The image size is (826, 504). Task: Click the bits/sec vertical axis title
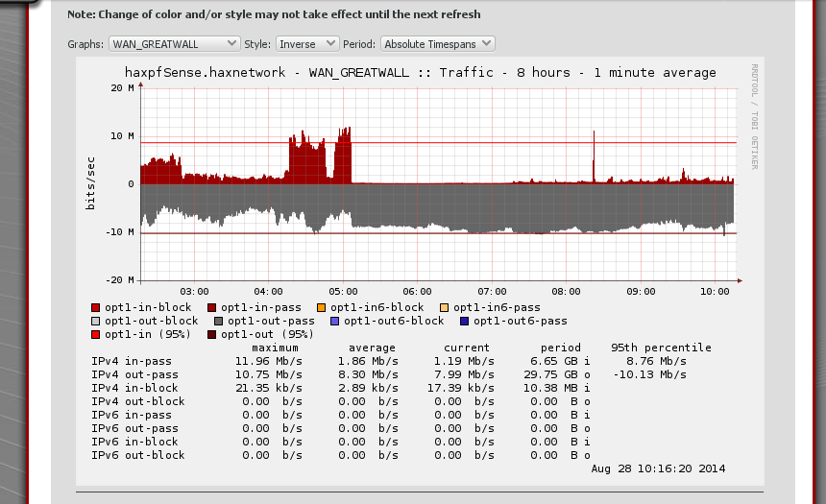click(90, 183)
